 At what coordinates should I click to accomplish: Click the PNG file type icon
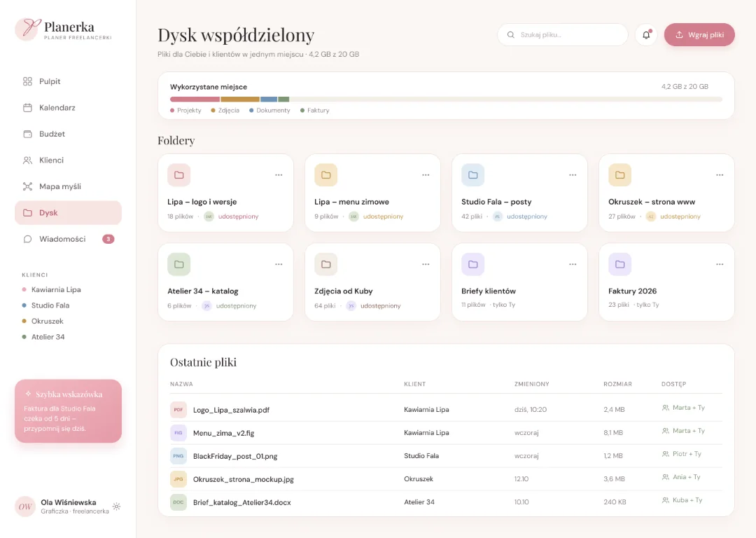tap(178, 456)
